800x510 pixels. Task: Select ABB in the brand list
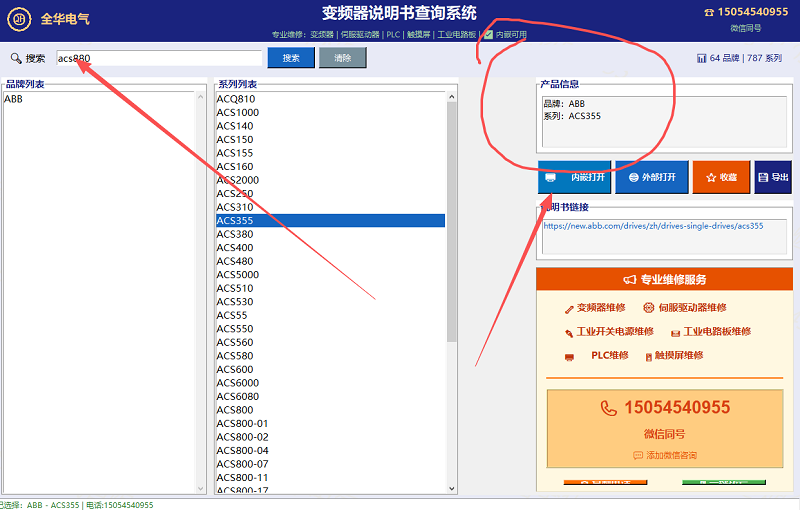[14, 99]
